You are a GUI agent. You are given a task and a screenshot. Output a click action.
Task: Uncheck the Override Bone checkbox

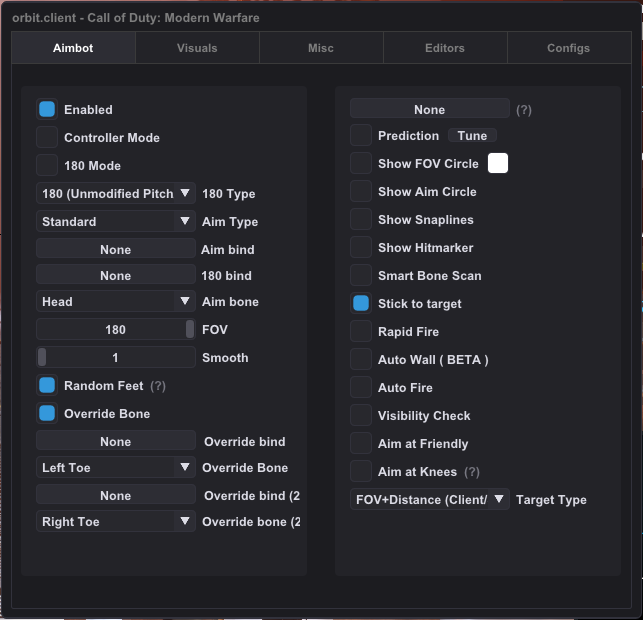pyautogui.click(x=47, y=414)
